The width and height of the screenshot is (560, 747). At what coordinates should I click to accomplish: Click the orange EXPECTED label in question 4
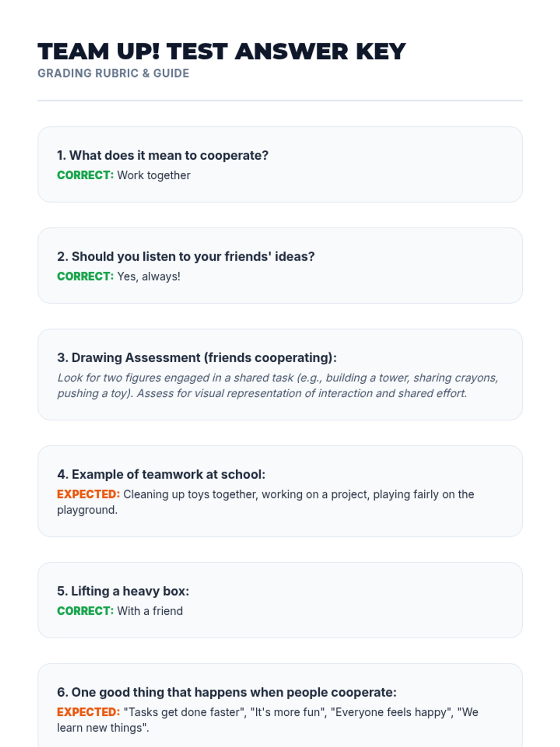[x=88, y=494]
